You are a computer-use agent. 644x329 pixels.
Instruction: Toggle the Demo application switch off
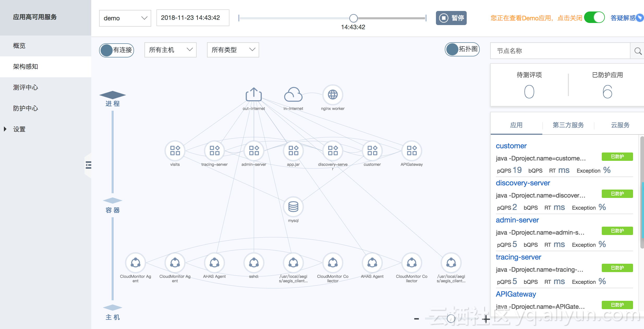point(594,17)
